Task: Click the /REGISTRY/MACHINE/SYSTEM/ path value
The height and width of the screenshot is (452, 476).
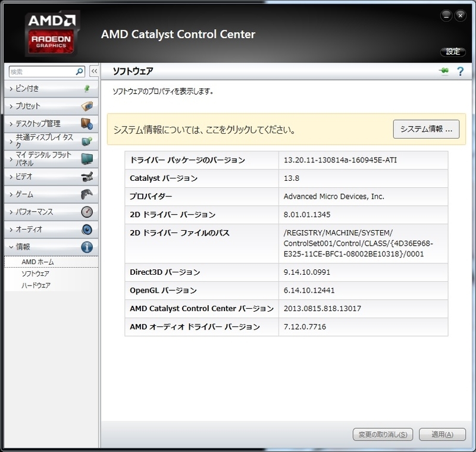Action: click(358, 243)
